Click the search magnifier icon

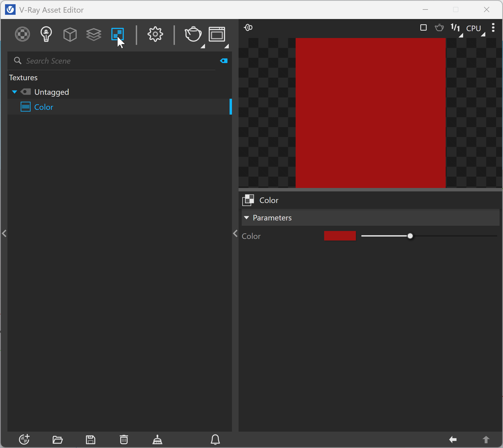pos(18,61)
